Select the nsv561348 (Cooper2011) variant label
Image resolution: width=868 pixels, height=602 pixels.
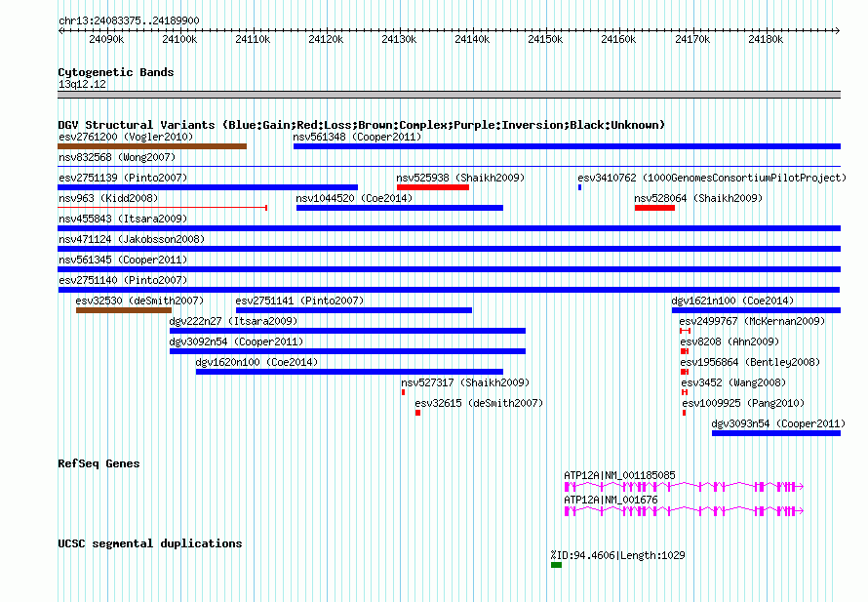(x=357, y=137)
